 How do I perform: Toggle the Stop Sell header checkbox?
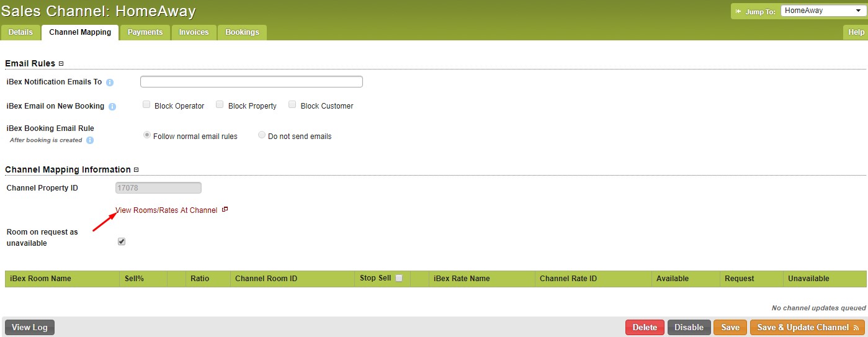tap(399, 278)
